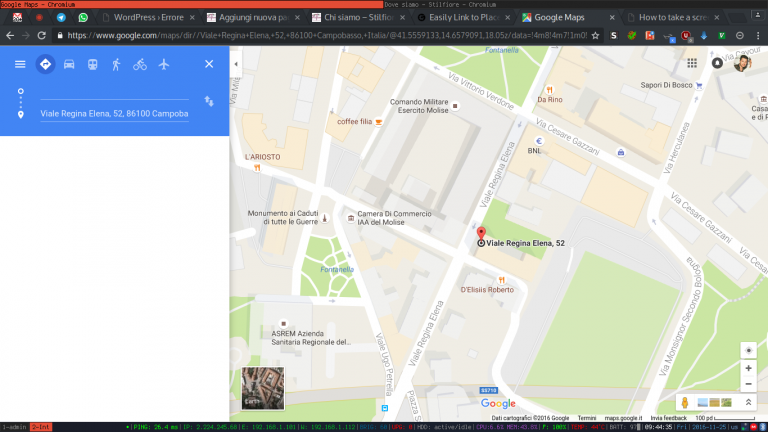Open the uBlock Origin extension
The image size is (768, 432).
(686, 35)
